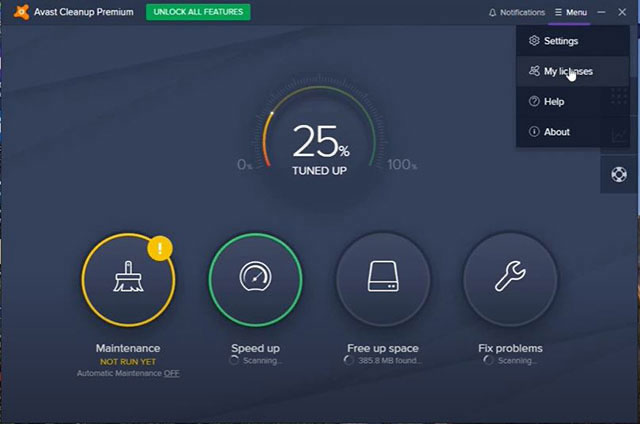
Task: Click the Avast logo icon
Action: 21,12
